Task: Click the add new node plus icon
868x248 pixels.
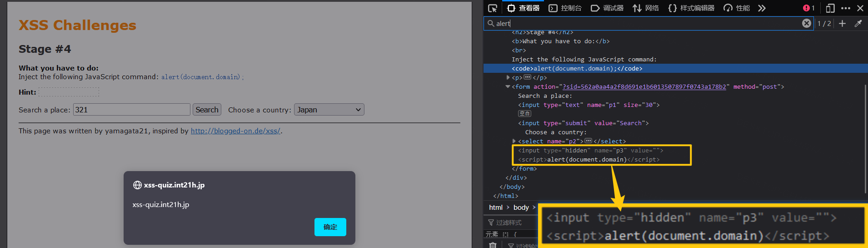Action: tap(842, 23)
